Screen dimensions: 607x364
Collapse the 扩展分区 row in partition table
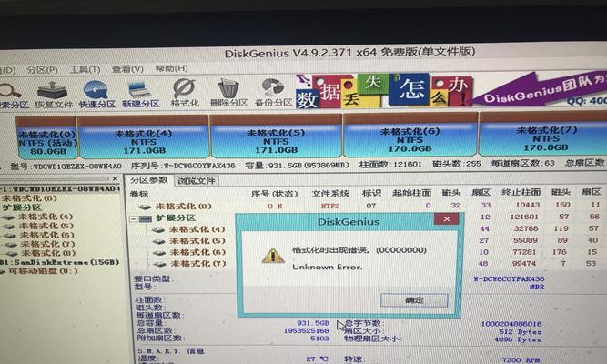133,218
